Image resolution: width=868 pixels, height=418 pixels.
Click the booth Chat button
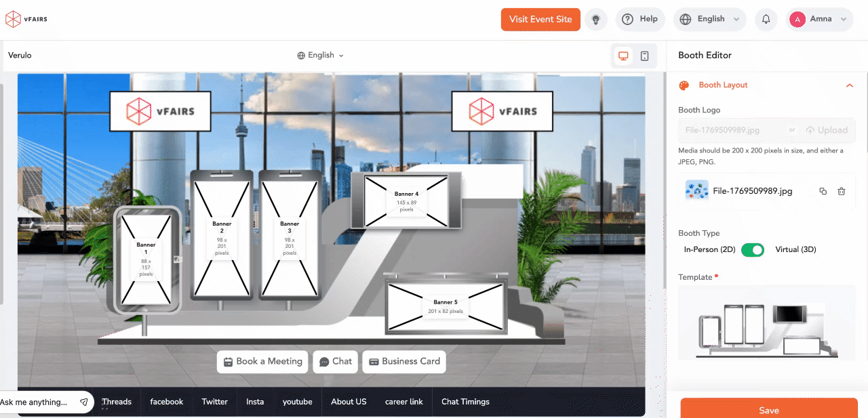click(x=336, y=362)
